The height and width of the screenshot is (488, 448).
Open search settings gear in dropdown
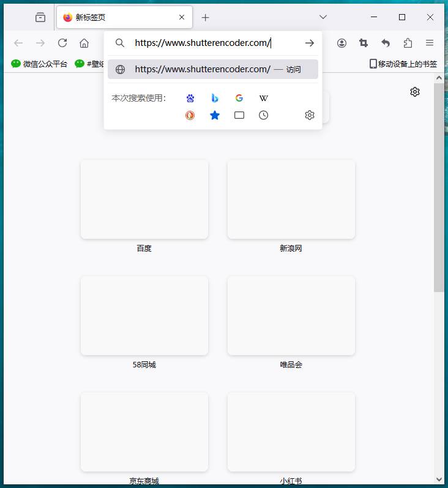point(310,115)
